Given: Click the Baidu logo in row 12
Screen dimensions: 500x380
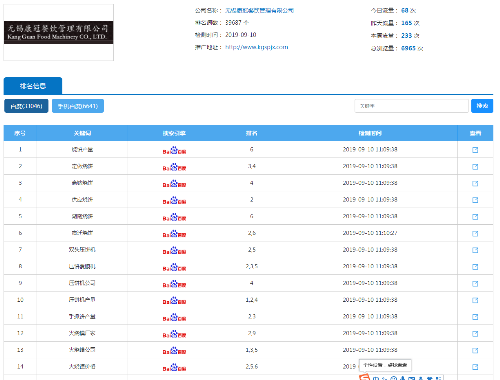Looking at the screenshot, I should tap(174, 334).
